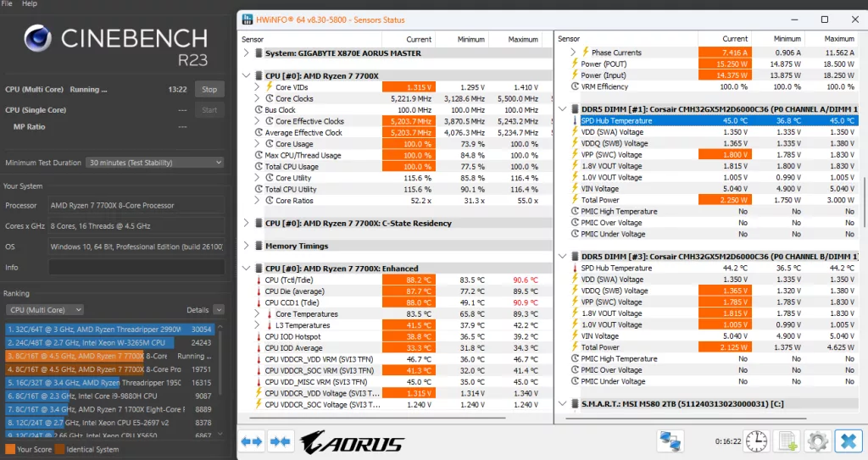The width and height of the screenshot is (868, 460).
Task: Select ranking entry Threadripper 2990W 30054
Action: (109, 329)
